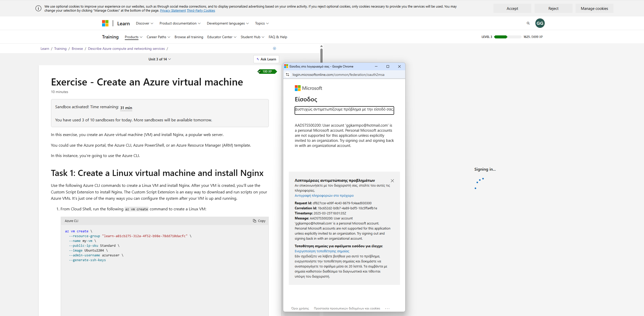Click Προστασία προσωπικών δεδομένων και cookies link

coord(347,308)
